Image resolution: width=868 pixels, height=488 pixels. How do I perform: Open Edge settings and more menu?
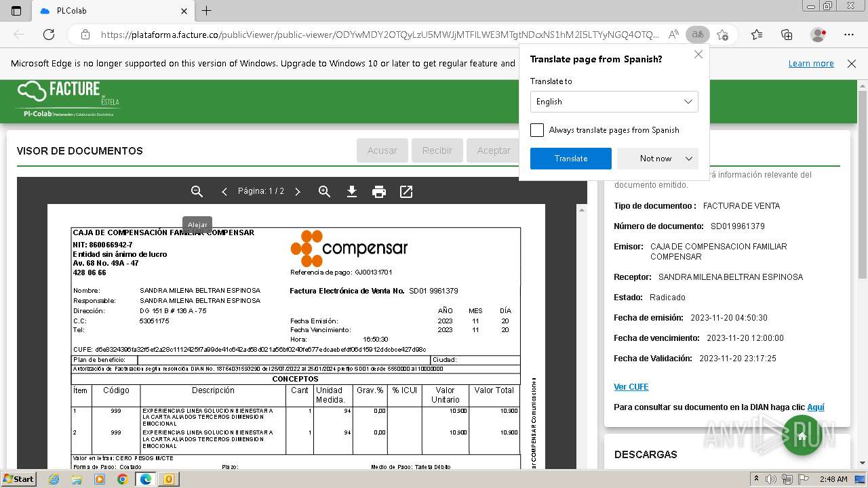point(849,35)
